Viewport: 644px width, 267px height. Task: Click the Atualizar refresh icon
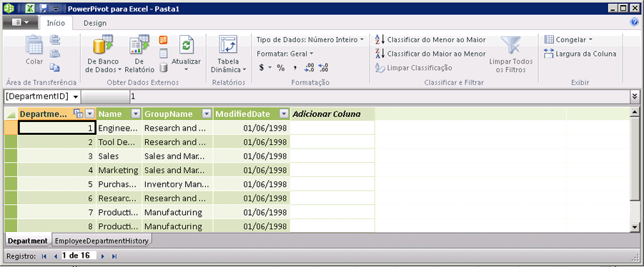point(186,45)
